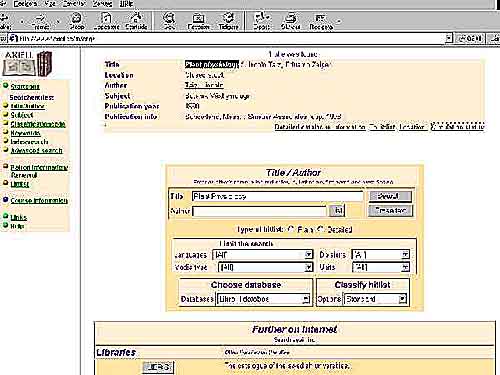
Task: Open the Title/Author sidebar link
Action: coord(27,106)
